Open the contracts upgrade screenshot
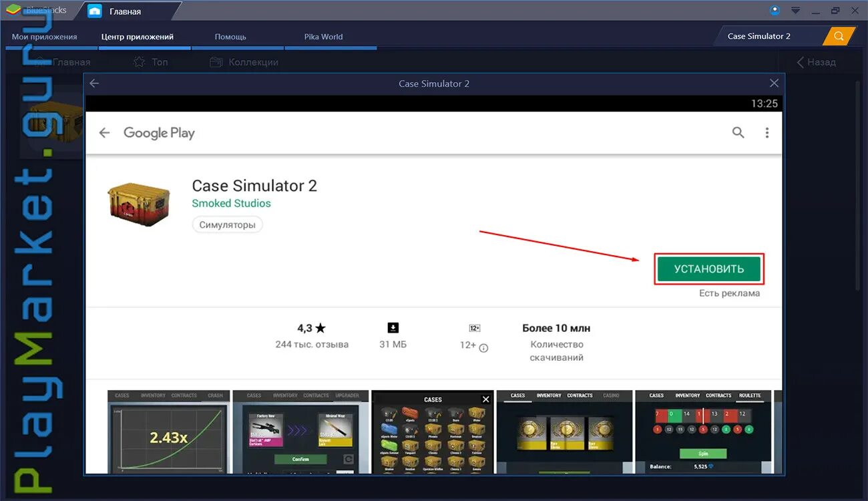This screenshot has width=868, height=501. pyautogui.click(x=300, y=432)
